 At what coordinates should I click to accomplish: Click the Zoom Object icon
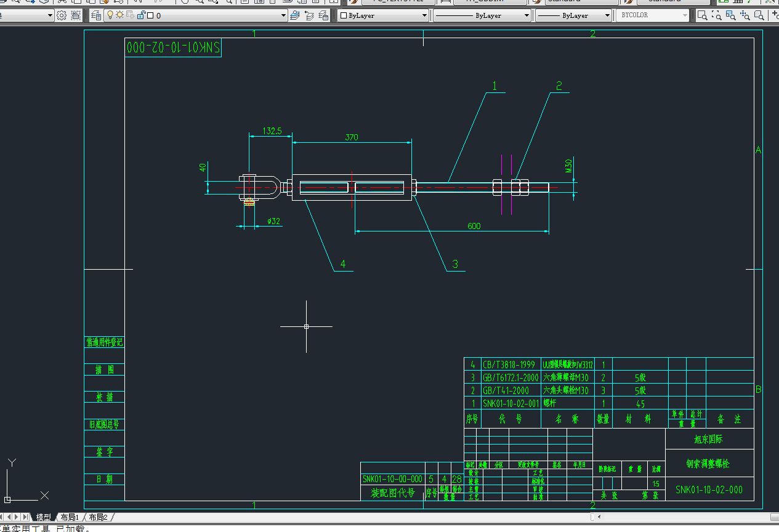tap(759, 15)
